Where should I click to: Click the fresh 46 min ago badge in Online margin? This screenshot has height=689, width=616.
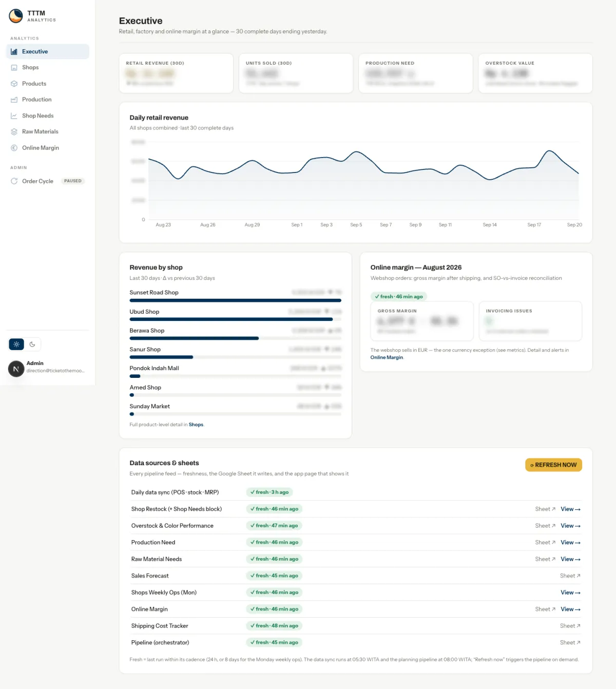tap(399, 297)
